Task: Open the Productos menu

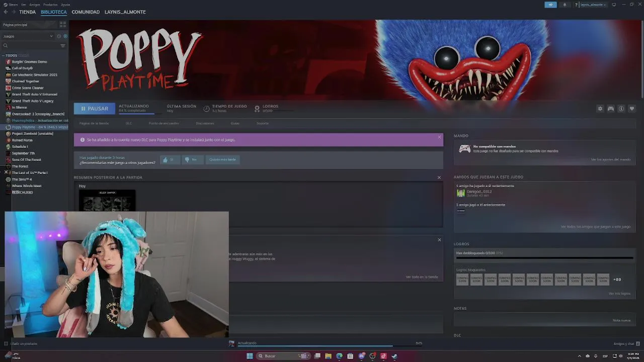Action: click(50, 5)
